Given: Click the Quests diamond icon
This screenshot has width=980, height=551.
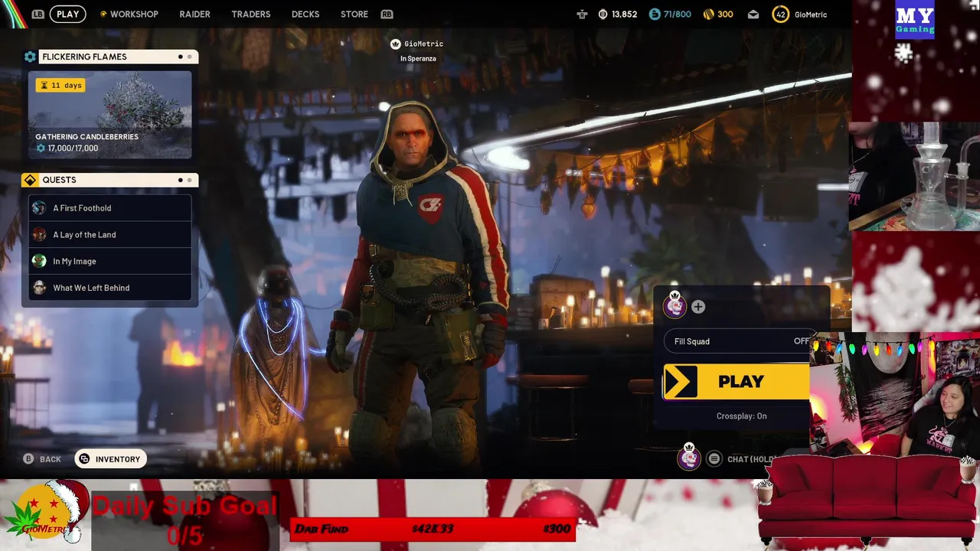Looking at the screenshot, I should pos(30,180).
